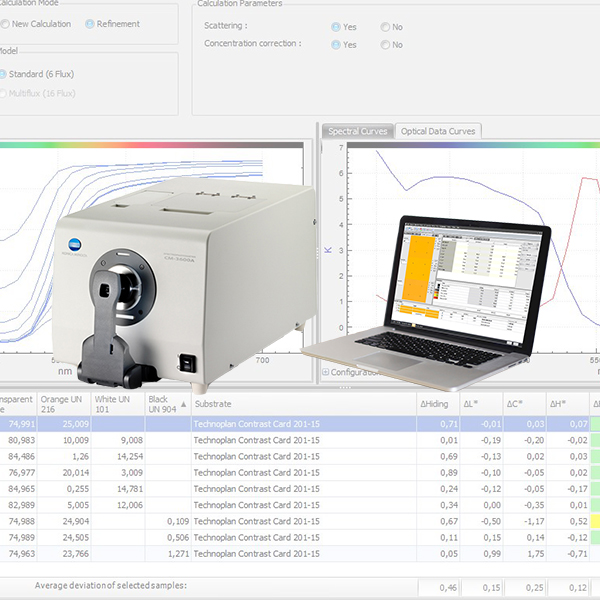Viewport: 600px width, 600px height.
Task: Sort by the Substrate column header
Action: (x=300, y=405)
